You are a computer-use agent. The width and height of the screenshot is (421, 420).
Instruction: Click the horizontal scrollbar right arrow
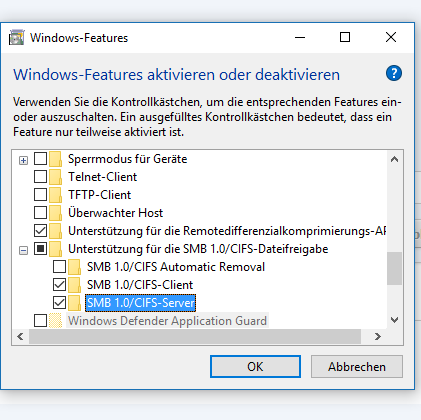tap(377, 337)
